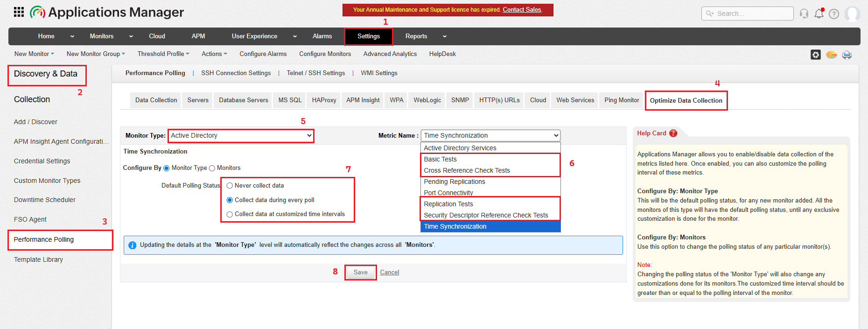
Task: Open Credential Settings in the sidebar
Action: coord(42,161)
